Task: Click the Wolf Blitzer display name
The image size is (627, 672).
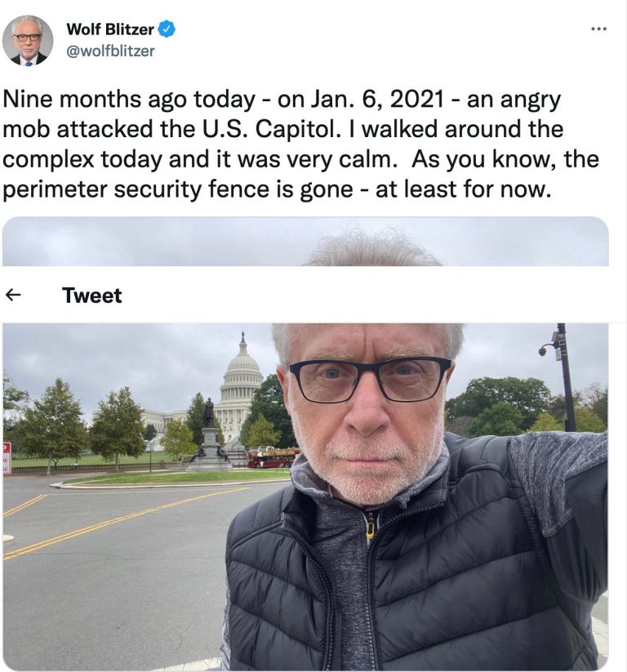Action: click(x=109, y=29)
